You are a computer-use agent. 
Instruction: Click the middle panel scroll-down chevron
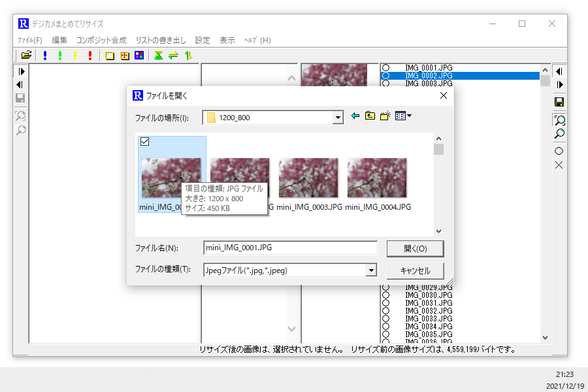pyautogui.click(x=292, y=329)
